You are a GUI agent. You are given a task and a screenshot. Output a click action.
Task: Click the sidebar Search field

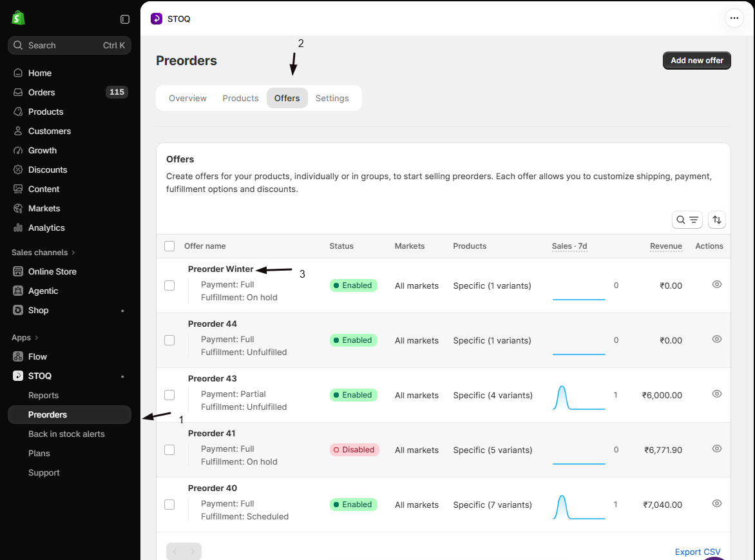70,45
